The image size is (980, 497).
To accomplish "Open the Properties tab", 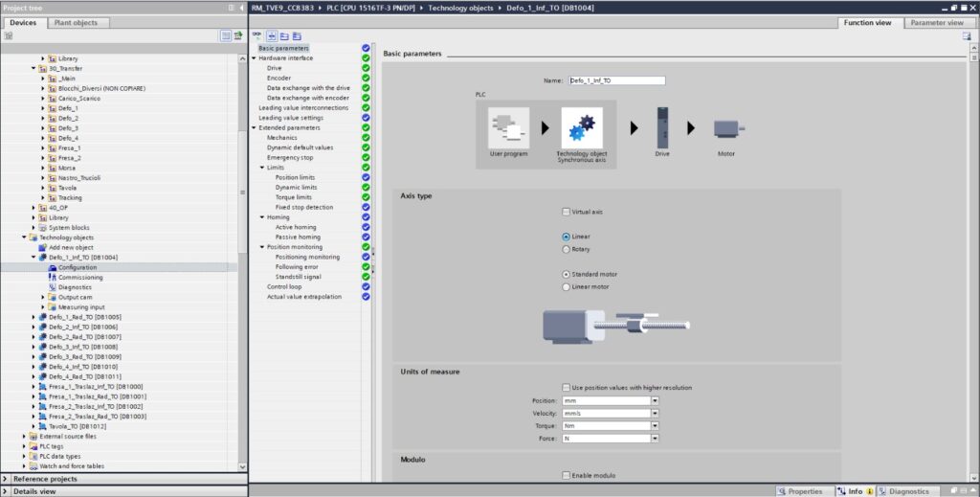I will click(805, 491).
